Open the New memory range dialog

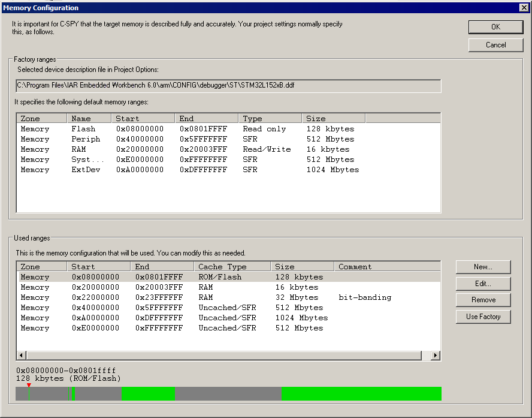pyautogui.click(x=483, y=267)
